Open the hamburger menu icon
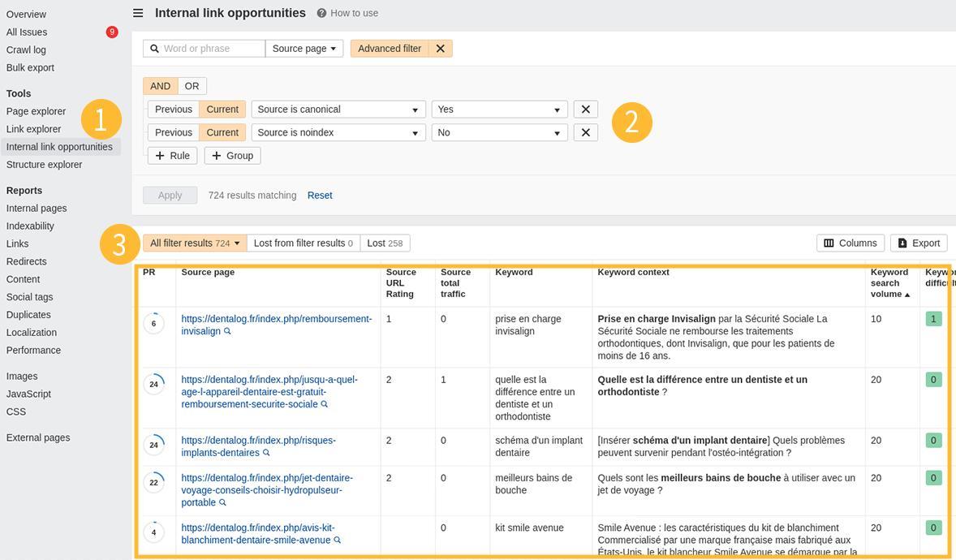The height and width of the screenshot is (560, 956). (138, 12)
